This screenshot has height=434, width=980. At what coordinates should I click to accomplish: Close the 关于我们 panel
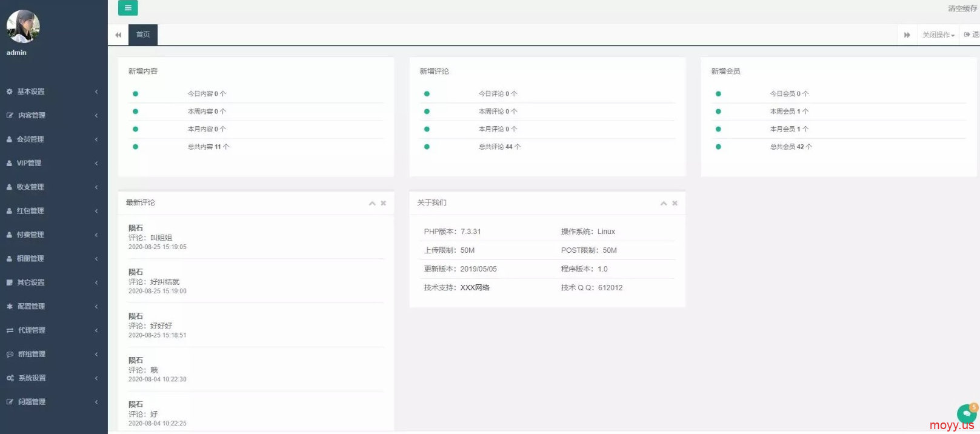click(675, 203)
